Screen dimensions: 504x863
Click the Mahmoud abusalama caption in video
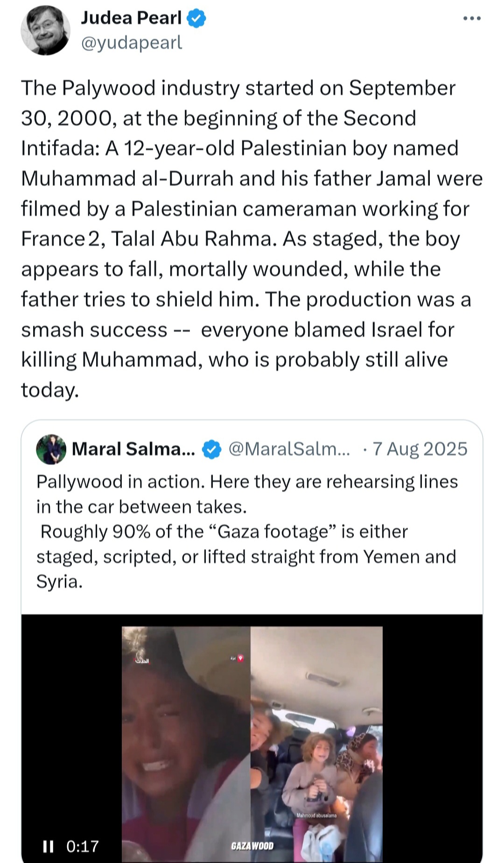tap(316, 815)
